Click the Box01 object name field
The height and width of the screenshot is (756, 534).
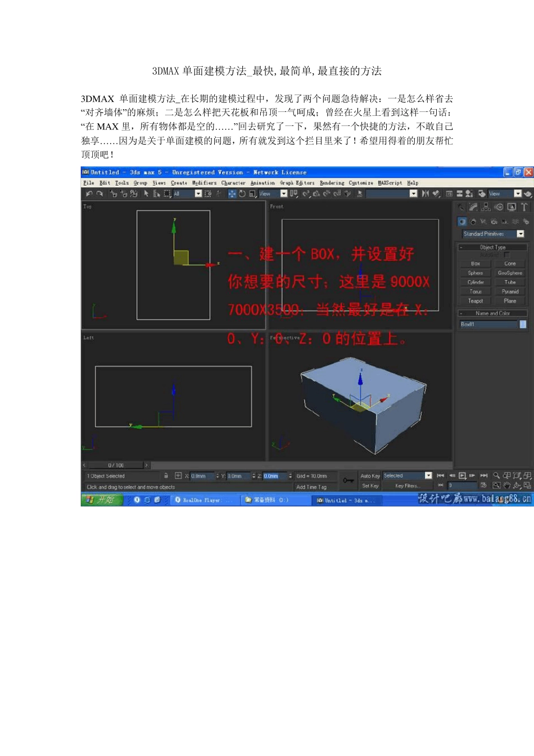tap(488, 324)
